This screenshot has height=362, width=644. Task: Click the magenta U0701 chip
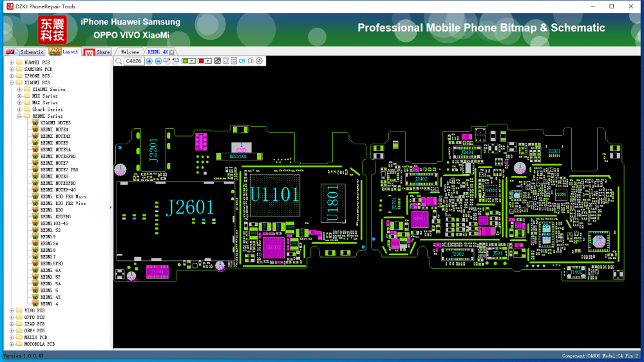pos(274,247)
